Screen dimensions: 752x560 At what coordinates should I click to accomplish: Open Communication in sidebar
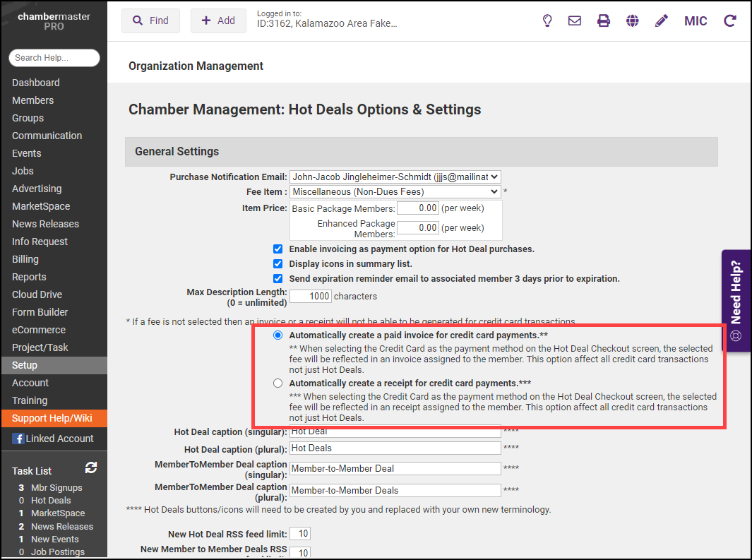click(47, 136)
